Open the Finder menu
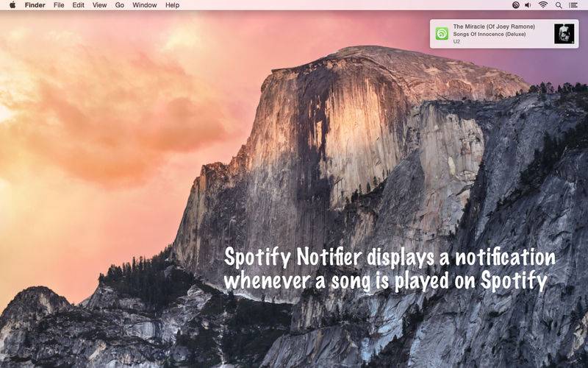 tap(35, 5)
